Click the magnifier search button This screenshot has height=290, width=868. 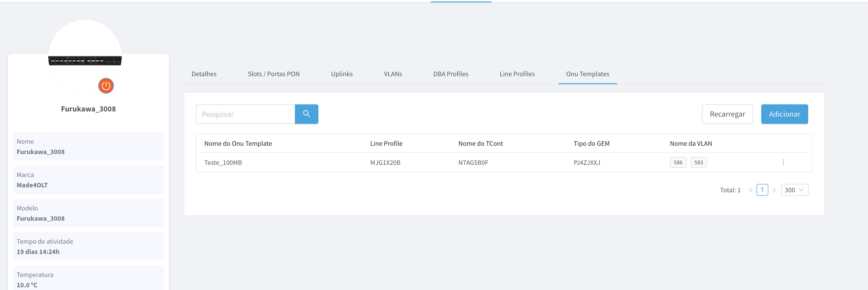coord(306,114)
